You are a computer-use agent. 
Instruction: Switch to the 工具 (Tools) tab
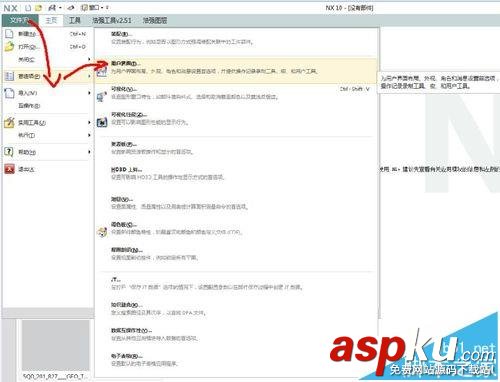(75, 20)
